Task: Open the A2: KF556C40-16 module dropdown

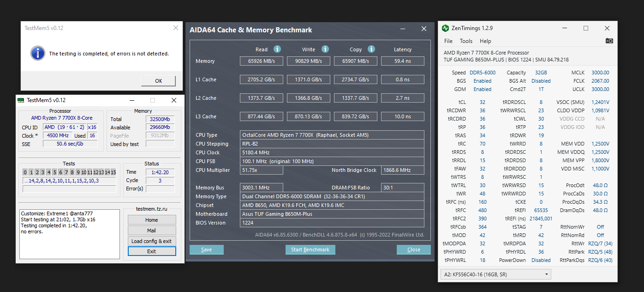Action: tap(496, 274)
